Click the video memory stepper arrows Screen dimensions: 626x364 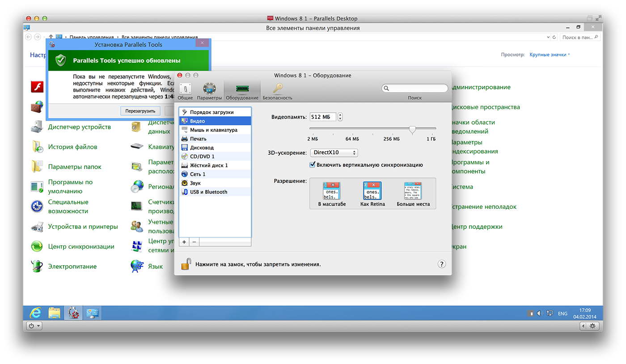coord(340,117)
